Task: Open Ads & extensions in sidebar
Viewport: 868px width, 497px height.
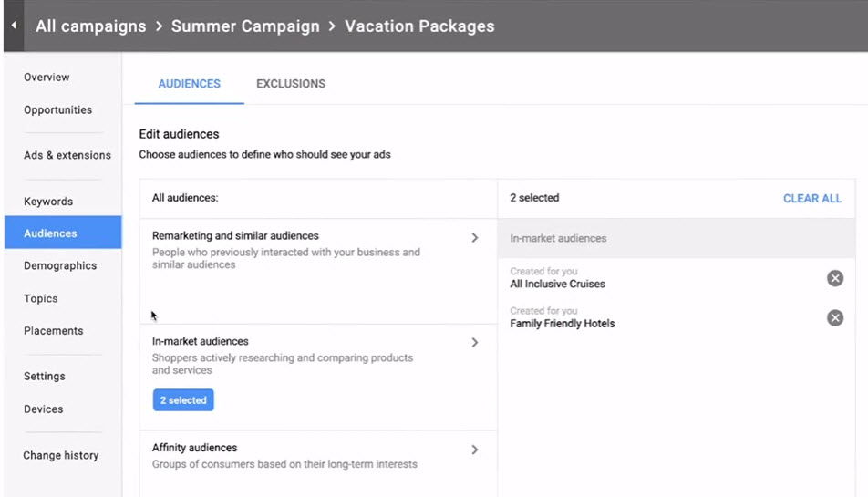Action: pyautogui.click(x=67, y=155)
